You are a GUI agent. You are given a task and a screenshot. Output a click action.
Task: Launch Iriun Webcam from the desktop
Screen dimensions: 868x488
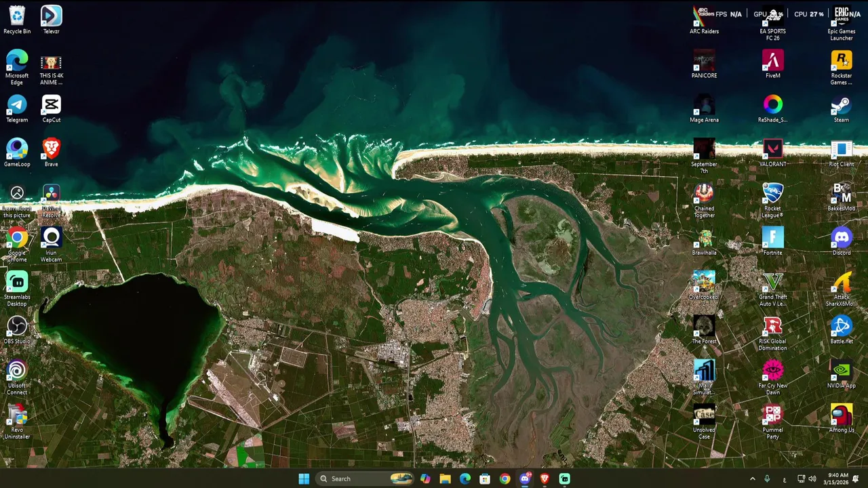point(51,245)
